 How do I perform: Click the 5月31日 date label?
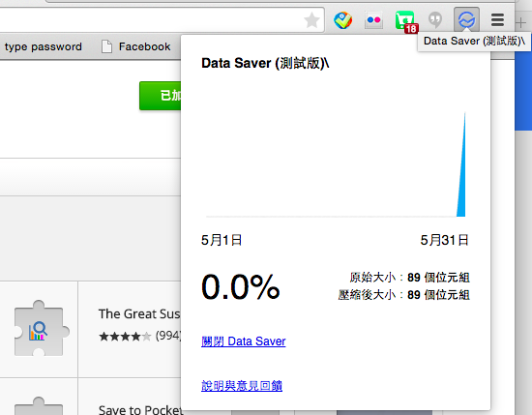click(444, 240)
